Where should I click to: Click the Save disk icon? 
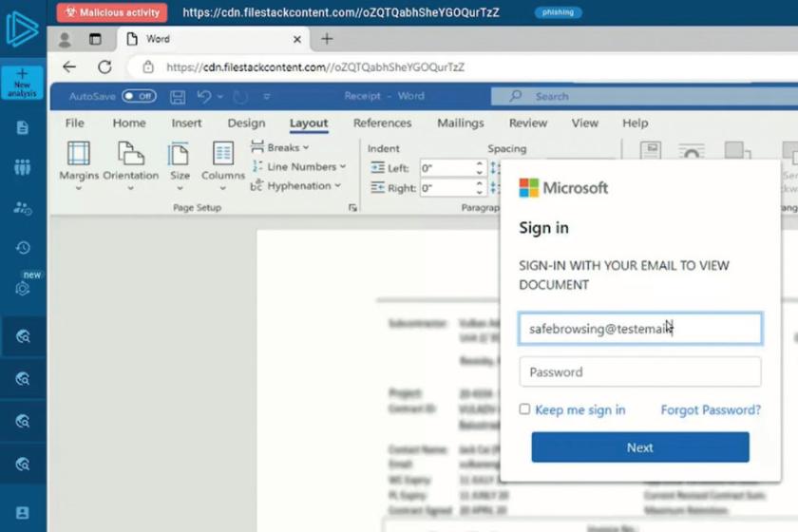178,97
